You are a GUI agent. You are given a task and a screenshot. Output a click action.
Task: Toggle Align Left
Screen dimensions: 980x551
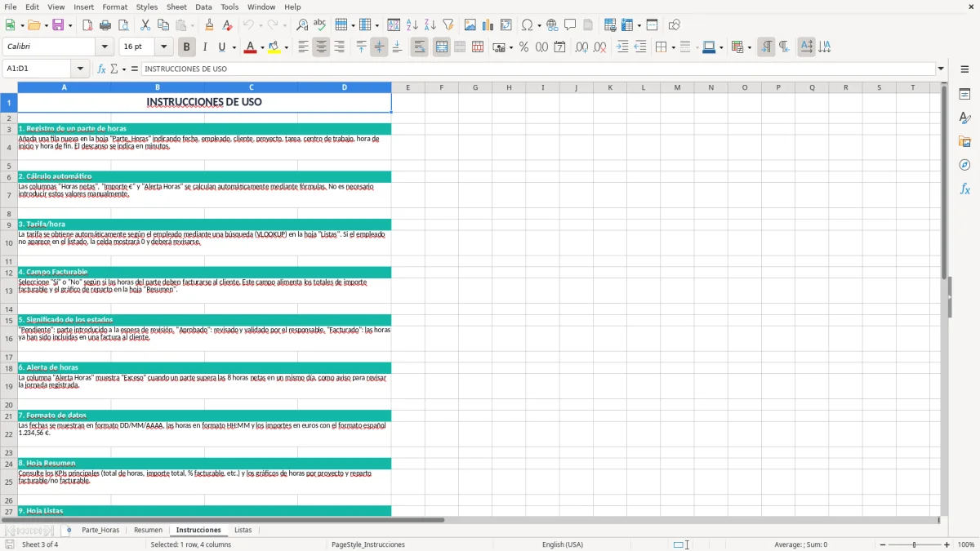click(x=303, y=47)
